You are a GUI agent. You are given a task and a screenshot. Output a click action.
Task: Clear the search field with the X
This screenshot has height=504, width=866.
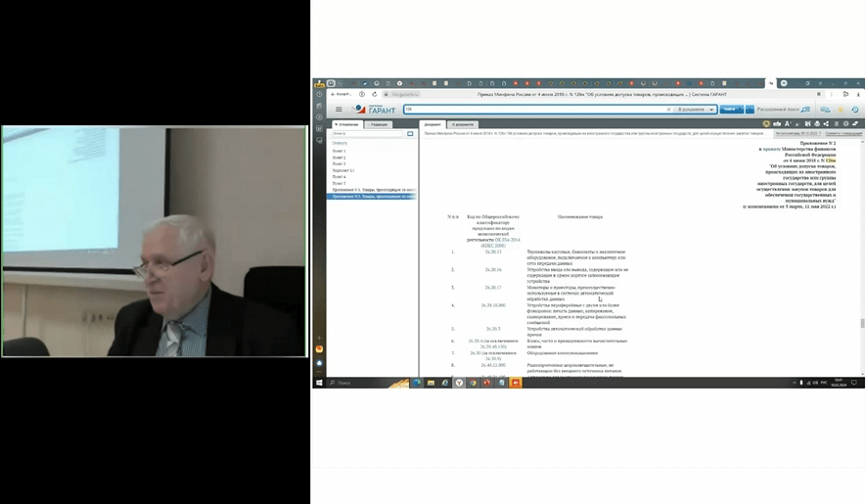669,110
